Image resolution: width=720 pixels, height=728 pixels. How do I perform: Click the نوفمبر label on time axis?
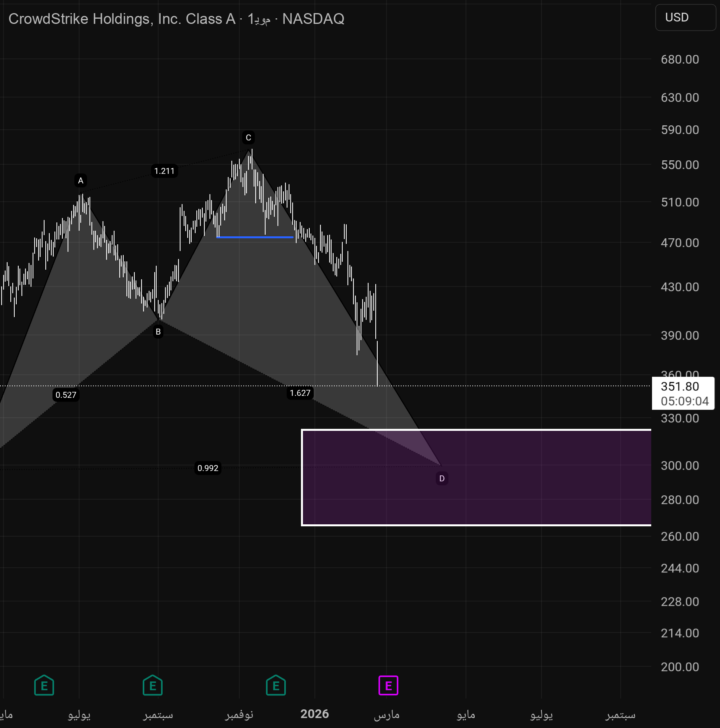click(x=239, y=714)
